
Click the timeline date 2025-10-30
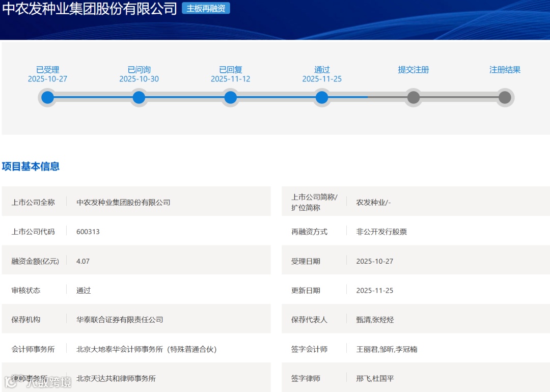point(139,79)
